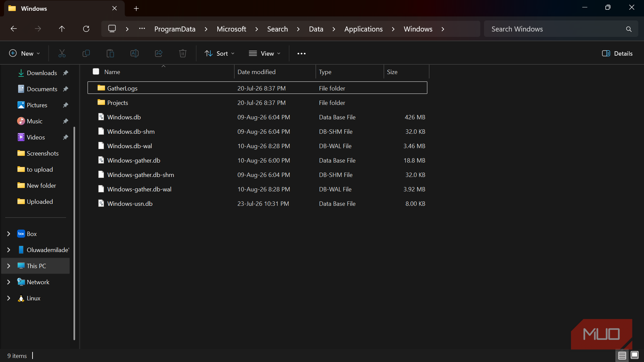Click the Windows.db file icon
644x362 pixels.
click(101, 117)
